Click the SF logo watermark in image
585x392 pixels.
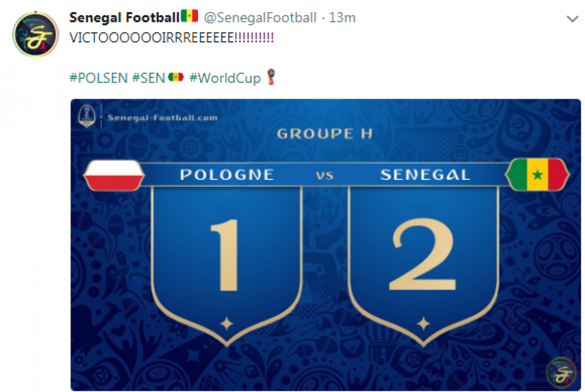pyautogui.click(x=561, y=372)
